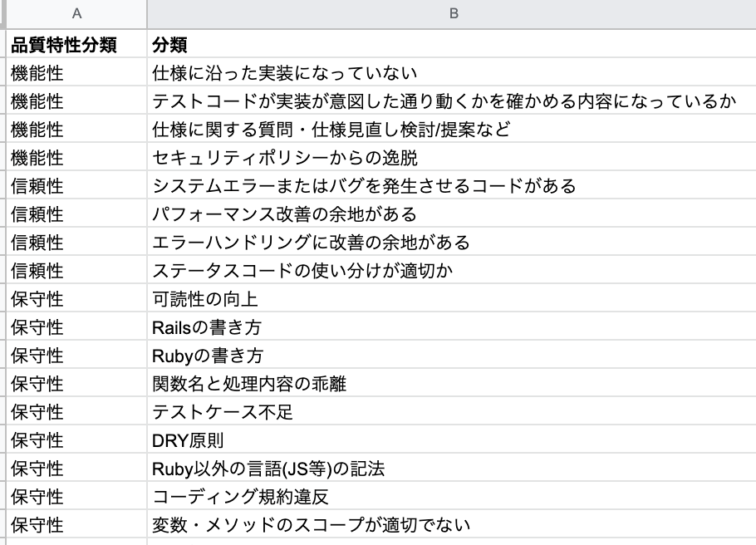The image size is (756, 545).
Task: Select 保守性 in the コーディング規約違反 row
Action: pos(76,496)
